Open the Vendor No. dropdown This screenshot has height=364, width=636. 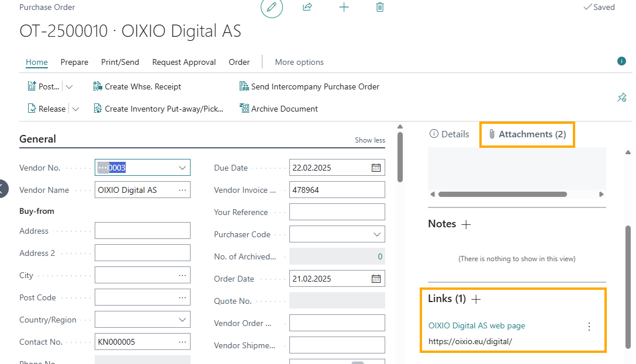click(x=182, y=168)
